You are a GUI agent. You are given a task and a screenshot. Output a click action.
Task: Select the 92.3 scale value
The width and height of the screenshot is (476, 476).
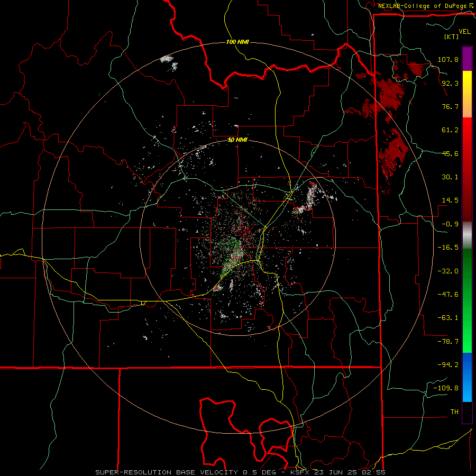(450, 83)
